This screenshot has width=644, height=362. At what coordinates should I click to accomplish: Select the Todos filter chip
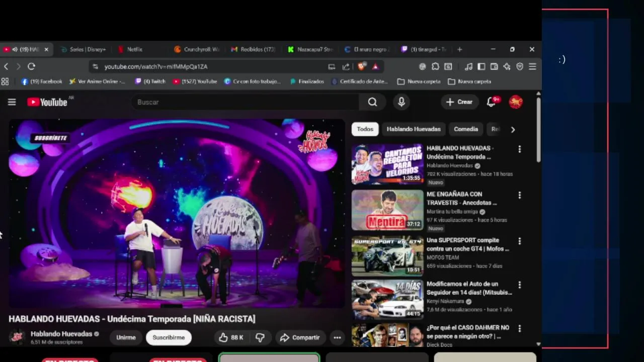tap(365, 129)
